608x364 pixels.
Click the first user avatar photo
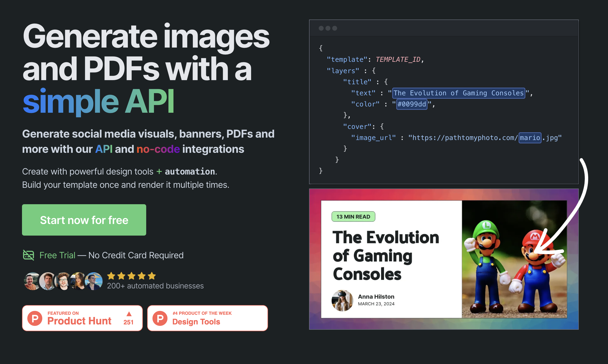(32, 281)
